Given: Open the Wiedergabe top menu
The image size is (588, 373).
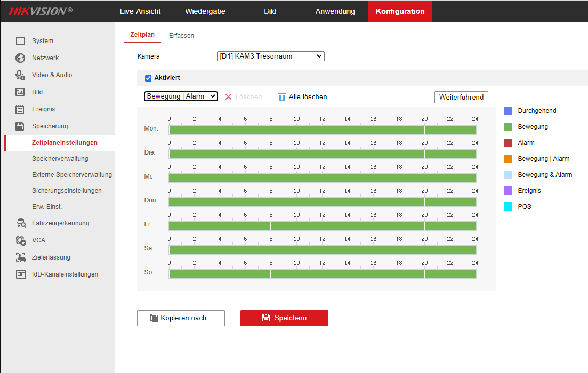Looking at the screenshot, I should (205, 11).
